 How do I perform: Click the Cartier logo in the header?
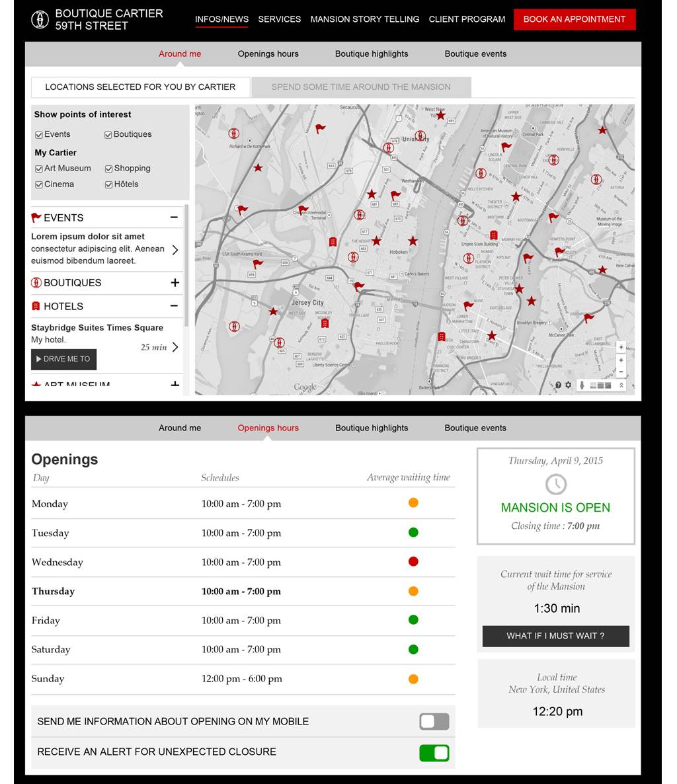pos(40,19)
